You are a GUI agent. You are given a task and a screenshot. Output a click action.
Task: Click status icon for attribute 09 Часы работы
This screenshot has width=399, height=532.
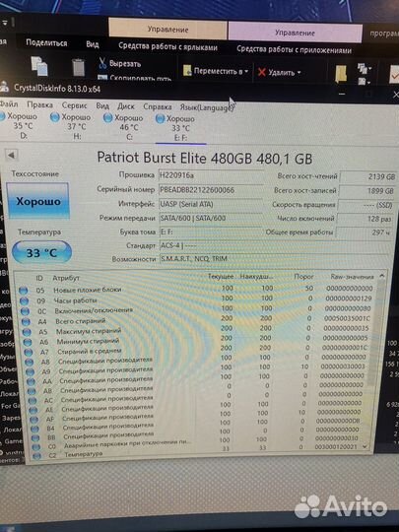[x=24, y=300]
